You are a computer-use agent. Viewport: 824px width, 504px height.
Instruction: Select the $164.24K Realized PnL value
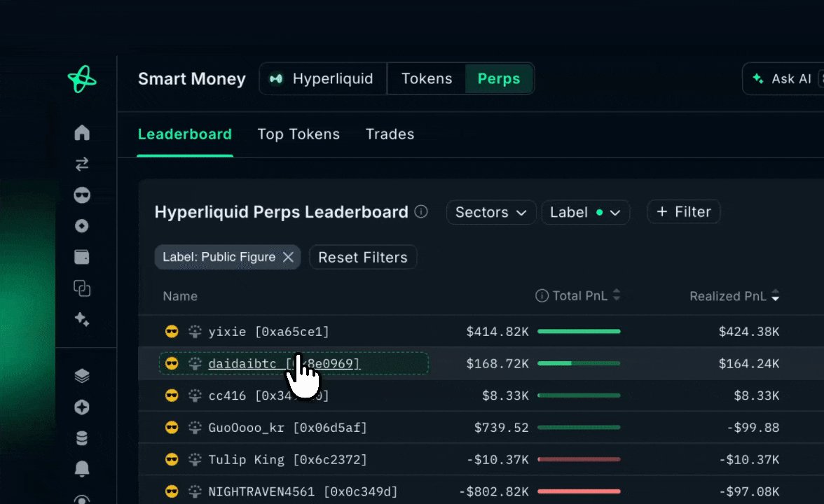coord(749,364)
